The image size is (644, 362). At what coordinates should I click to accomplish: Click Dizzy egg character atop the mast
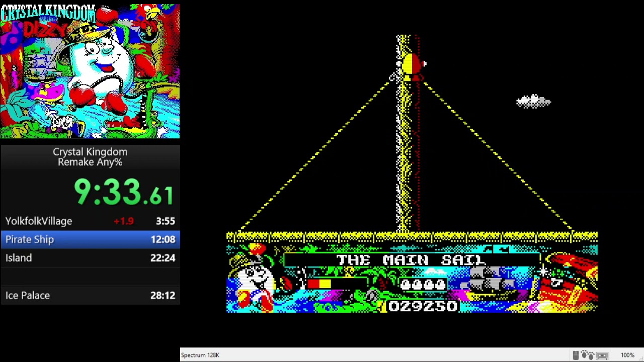click(x=411, y=67)
